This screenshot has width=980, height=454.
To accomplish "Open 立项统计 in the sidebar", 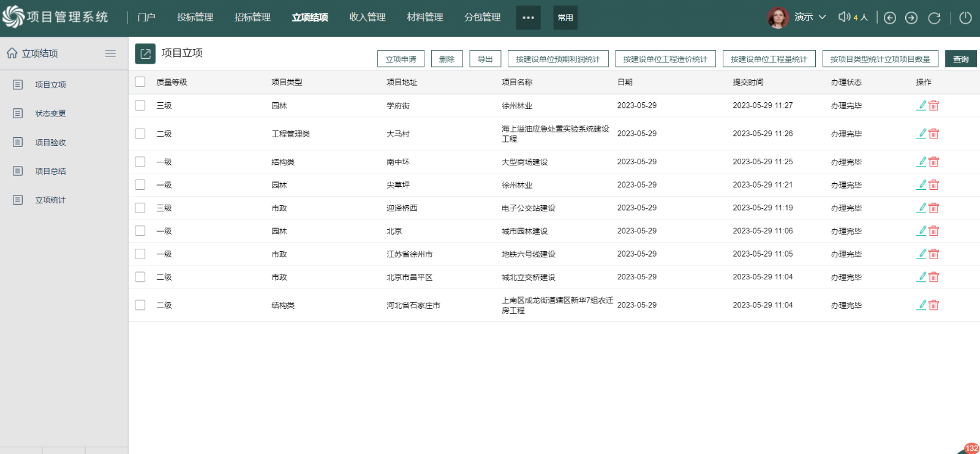I will (x=50, y=200).
